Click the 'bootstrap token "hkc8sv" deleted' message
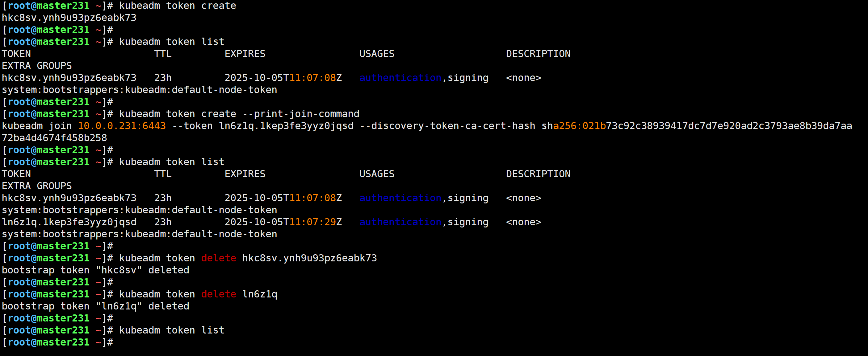868x356 pixels. [x=95, y=270]
